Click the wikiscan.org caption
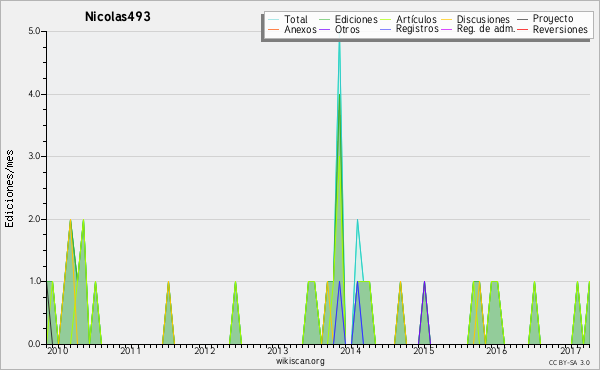This screenshot has width=600, height=370. tap(300, 361)
